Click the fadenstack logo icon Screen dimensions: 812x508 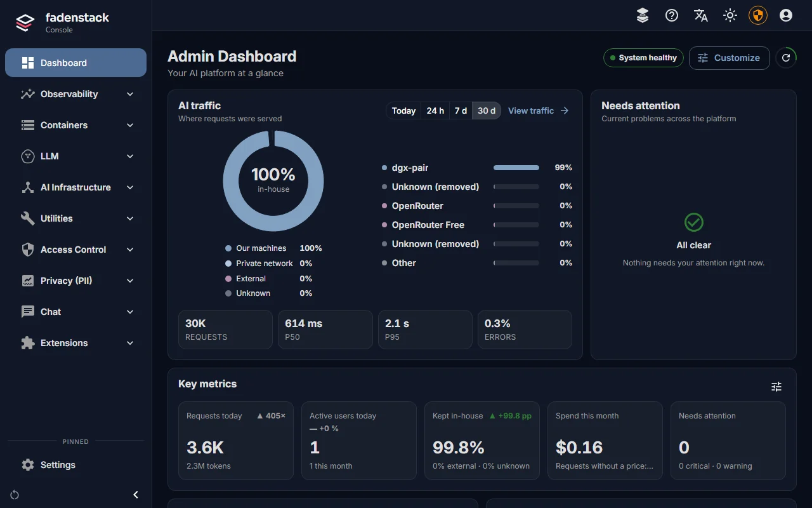click(25, 23)
